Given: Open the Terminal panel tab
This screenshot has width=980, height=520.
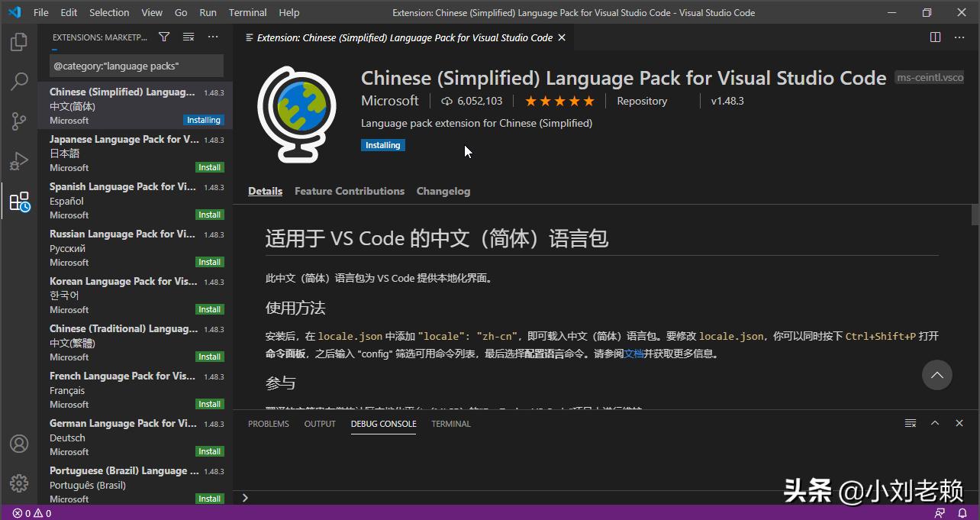Looking at the screenshot, I should (450, 424).
